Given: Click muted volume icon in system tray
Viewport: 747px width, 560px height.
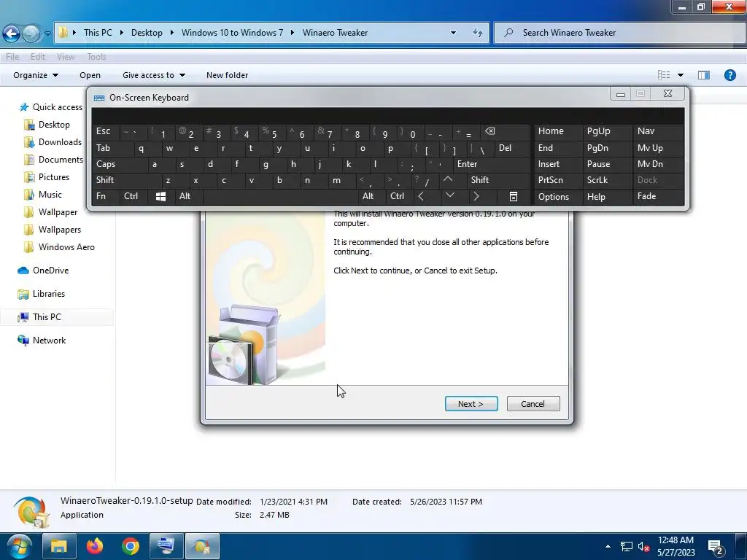Looking at the screenshot, I should 643,547.
